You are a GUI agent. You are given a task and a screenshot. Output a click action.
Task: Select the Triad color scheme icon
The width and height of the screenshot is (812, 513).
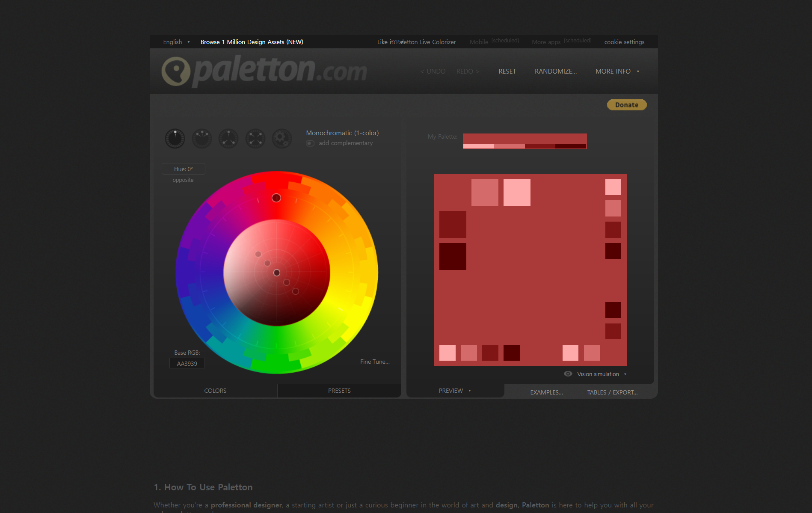228,139
